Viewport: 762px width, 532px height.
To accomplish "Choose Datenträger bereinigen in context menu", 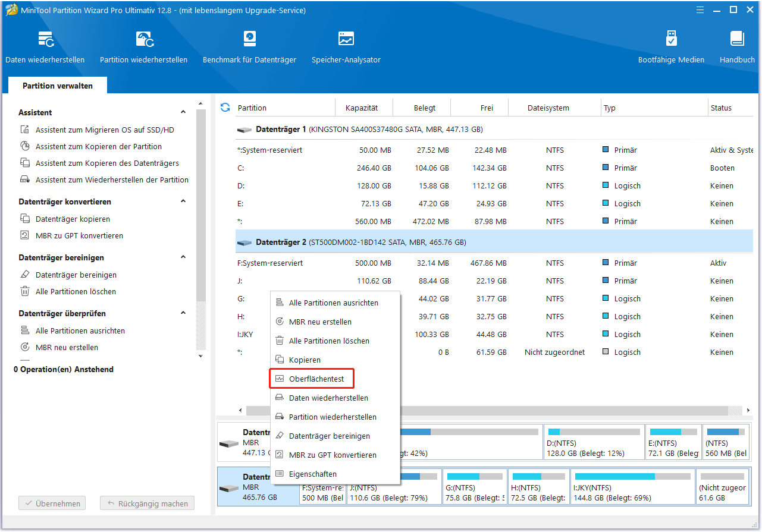I will tap(335, 436).
